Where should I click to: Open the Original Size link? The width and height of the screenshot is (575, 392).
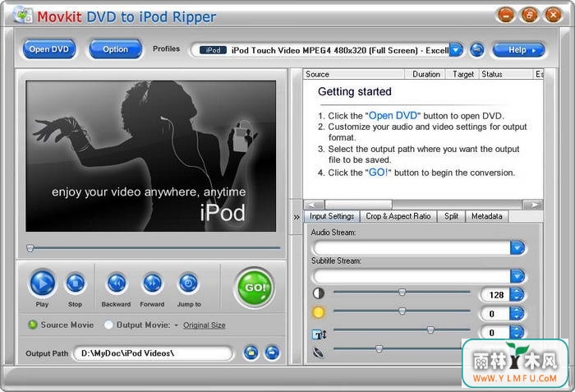pyautogui.click(x=205, y=325)
